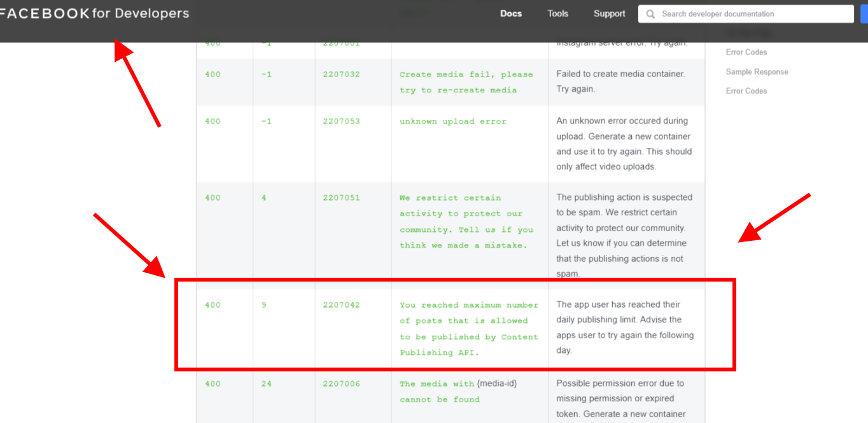Open Error Codes link above Sample Response
Image resolution: width=868 pixels, height=423 pixels.
click(746, 52)
